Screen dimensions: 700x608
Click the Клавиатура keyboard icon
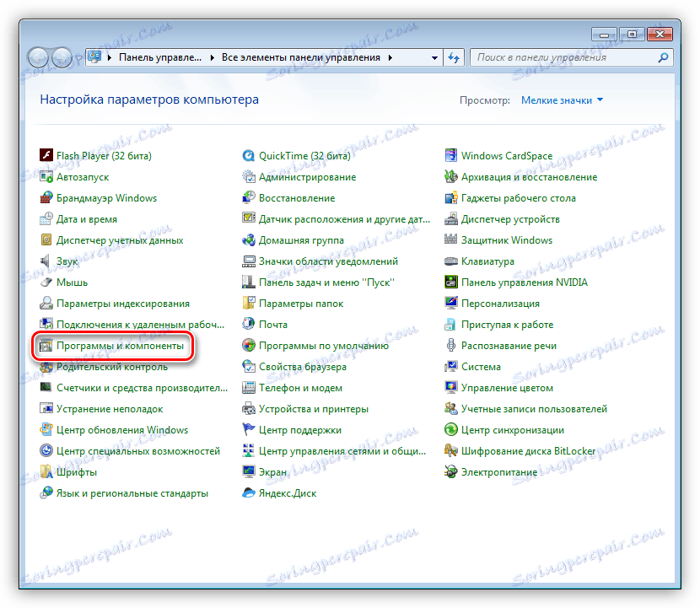[451, 261]
